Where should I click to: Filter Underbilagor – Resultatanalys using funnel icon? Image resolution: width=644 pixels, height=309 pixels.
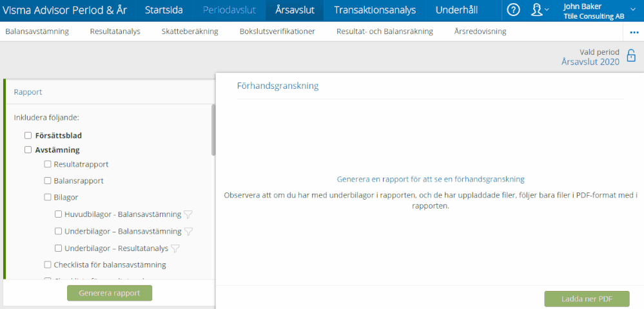coord(175,248)
